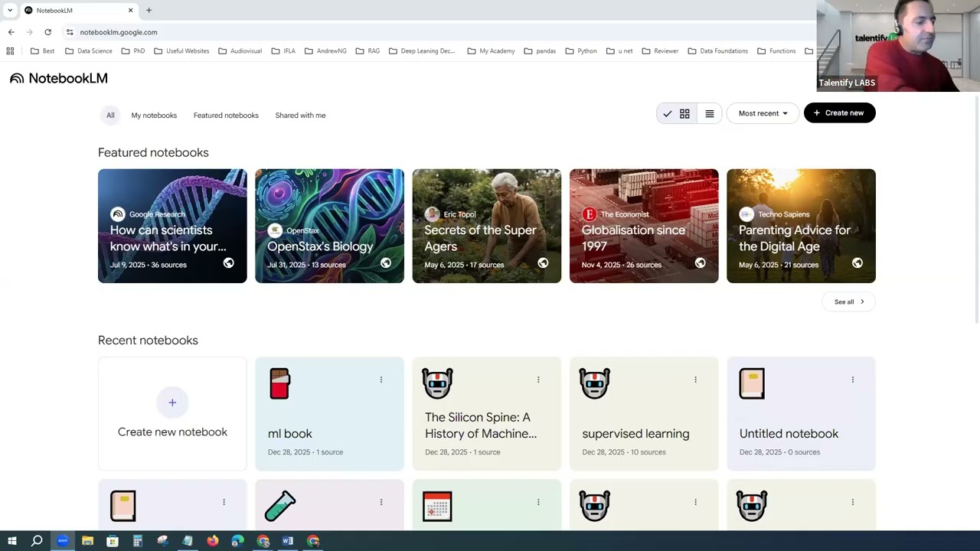Open options for The Silicon Spine notebook

(538, 380)
